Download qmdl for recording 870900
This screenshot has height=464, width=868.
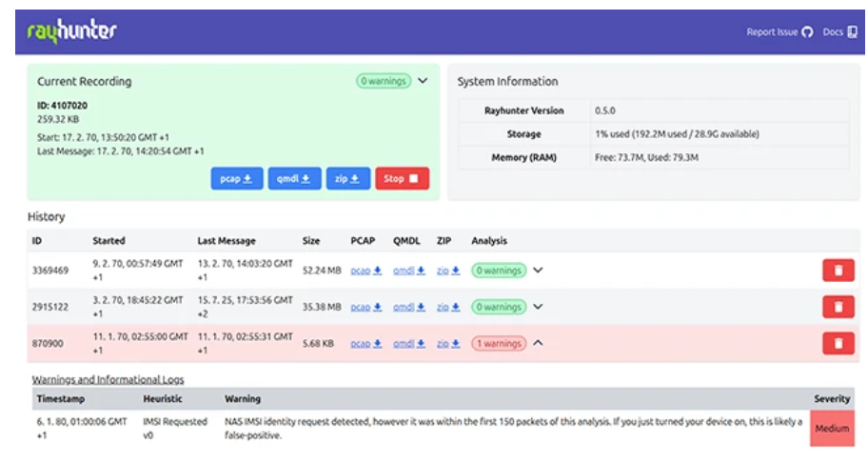point(409,344)
